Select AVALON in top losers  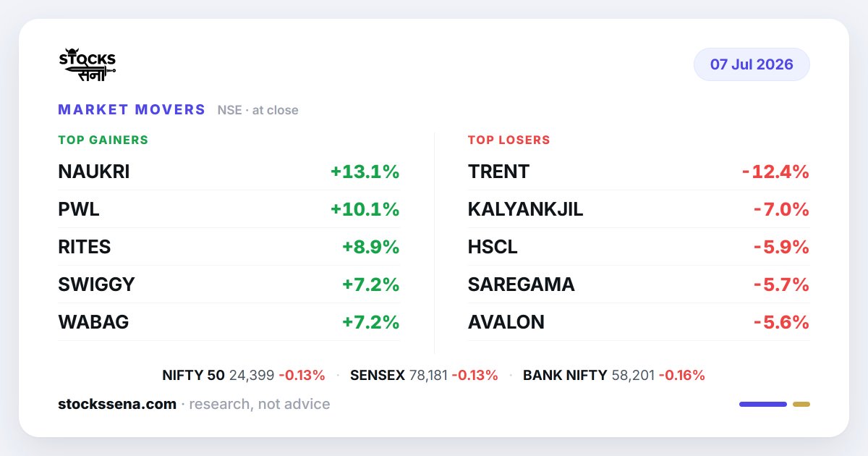click(x=506, y=323)
